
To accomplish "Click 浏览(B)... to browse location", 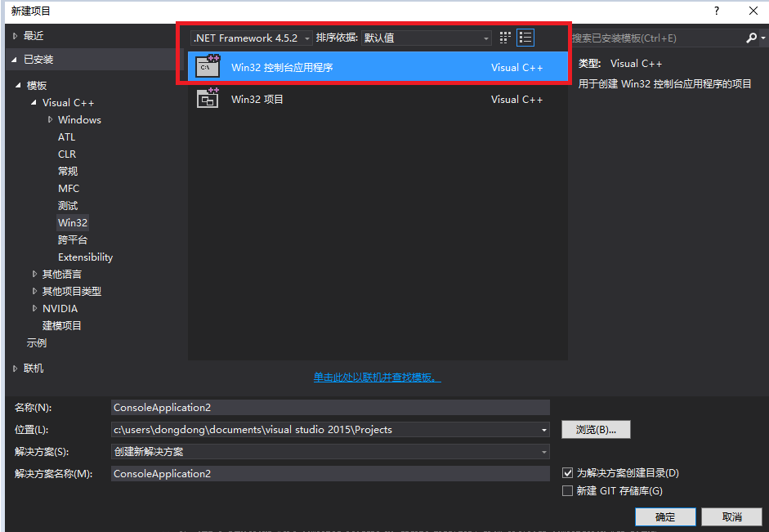I will 596,430.
